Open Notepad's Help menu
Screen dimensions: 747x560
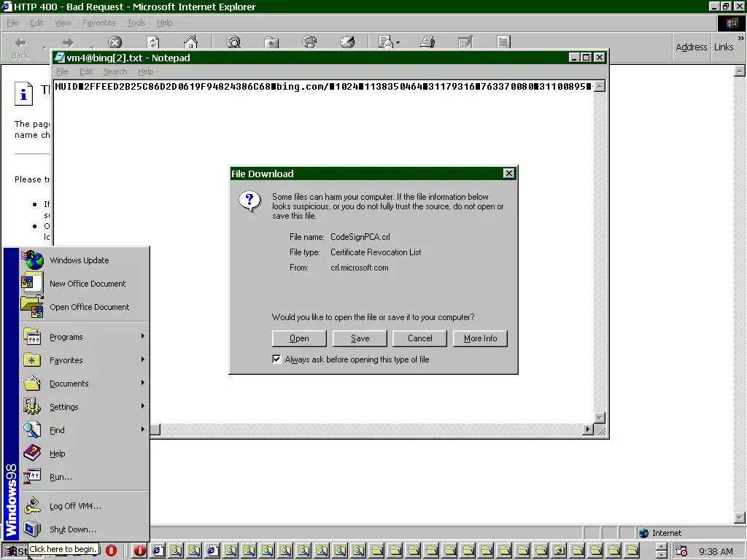[x=146, y=71]
